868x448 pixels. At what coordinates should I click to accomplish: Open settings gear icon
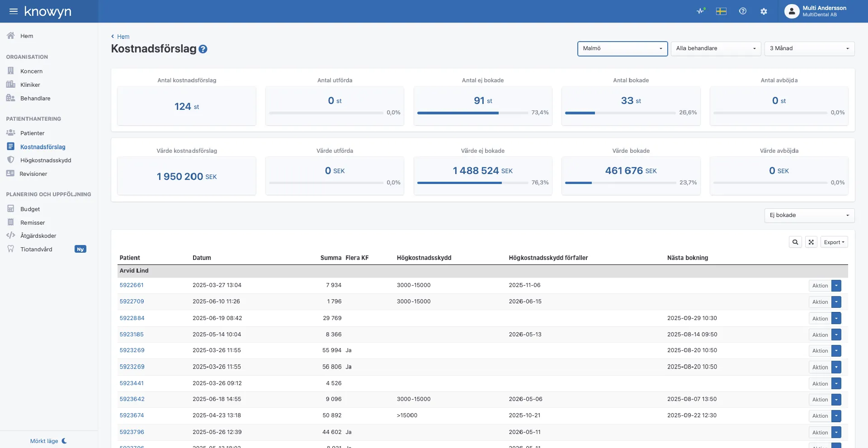764,11
